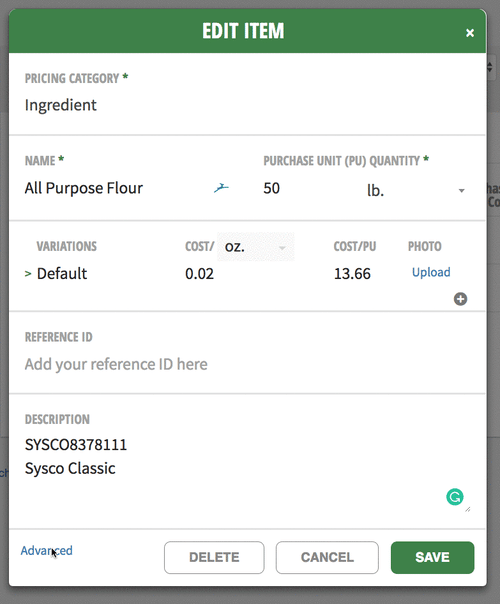500x604 pixels.
Task: Open the Grammarly icon in description
Action: 455,497
